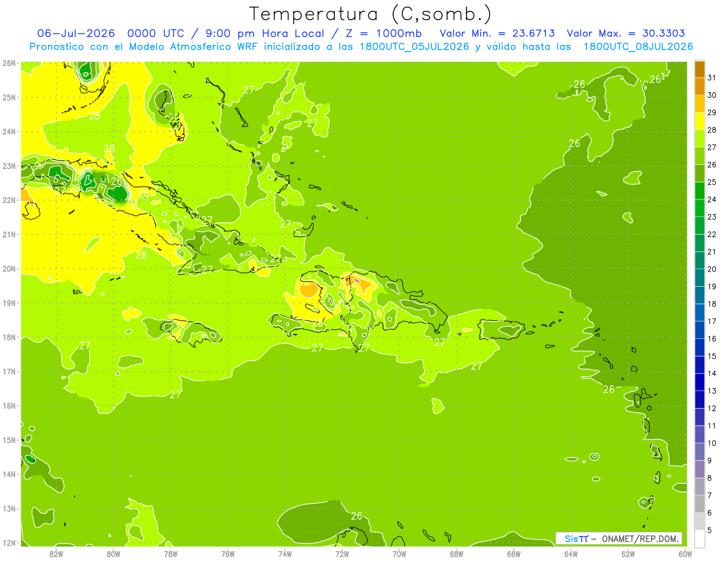This screenshot has width=728, height=562.
Task: Click the 70W longitude axis label
Action: point(399,554)
